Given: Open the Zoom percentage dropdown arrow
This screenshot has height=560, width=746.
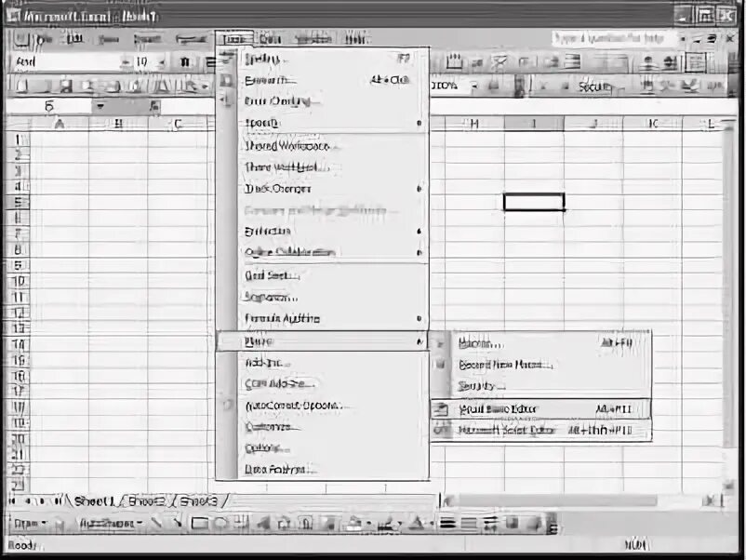Looking at the screenshot, I should coord(473,87).
